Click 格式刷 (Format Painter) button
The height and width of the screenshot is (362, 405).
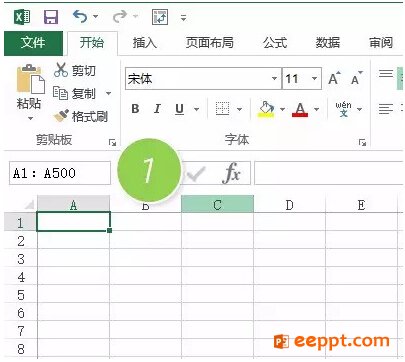pos(81,116)
